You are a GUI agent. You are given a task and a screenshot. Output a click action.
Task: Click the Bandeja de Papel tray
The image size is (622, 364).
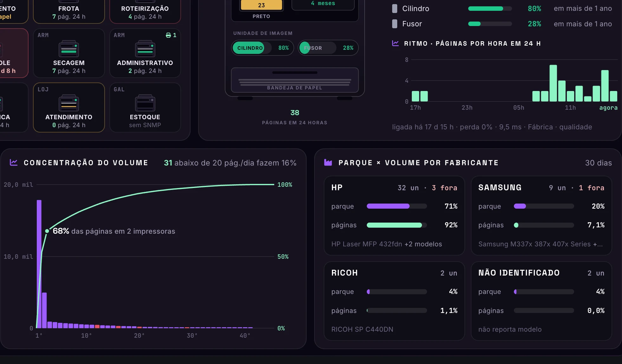click(x=295, y=80)
